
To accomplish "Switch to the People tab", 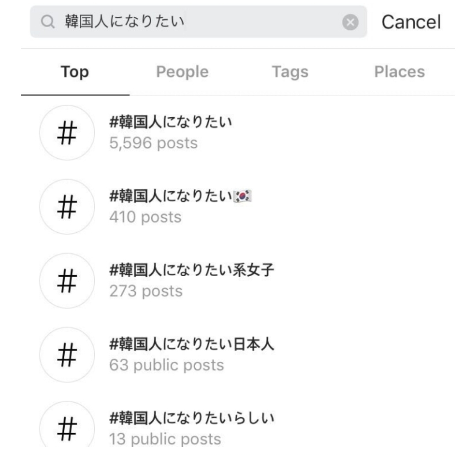I will 182,72.
